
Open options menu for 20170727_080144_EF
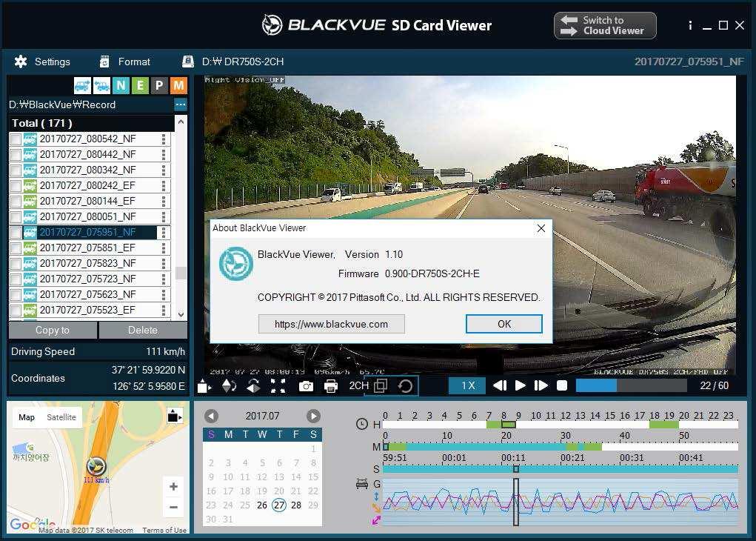tap(164, 202)
